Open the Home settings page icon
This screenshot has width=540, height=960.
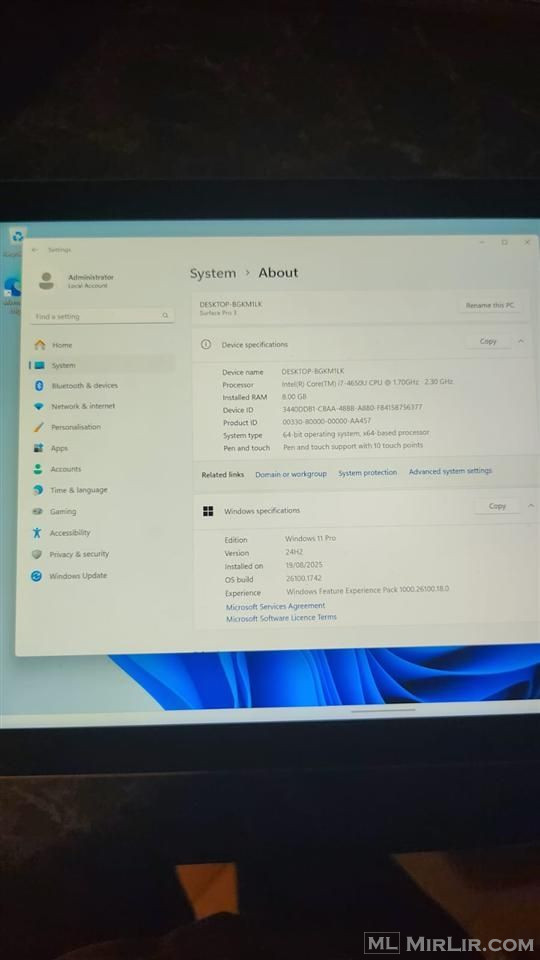tap(40, 345)
